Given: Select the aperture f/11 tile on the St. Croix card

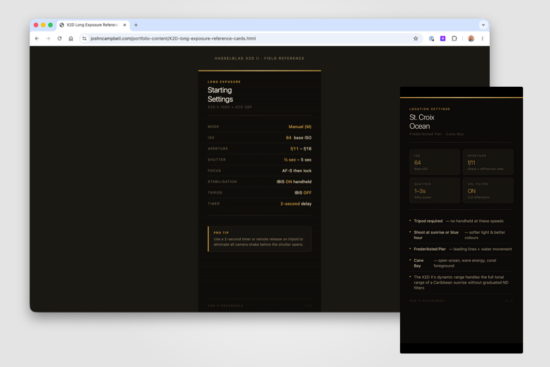Looking at the screenshot, I should coord(488,162).
